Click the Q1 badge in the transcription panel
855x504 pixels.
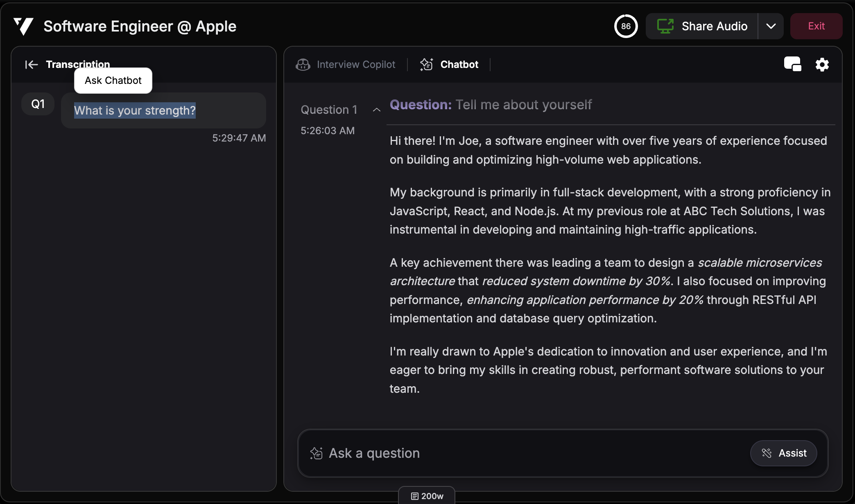[37, 103]
